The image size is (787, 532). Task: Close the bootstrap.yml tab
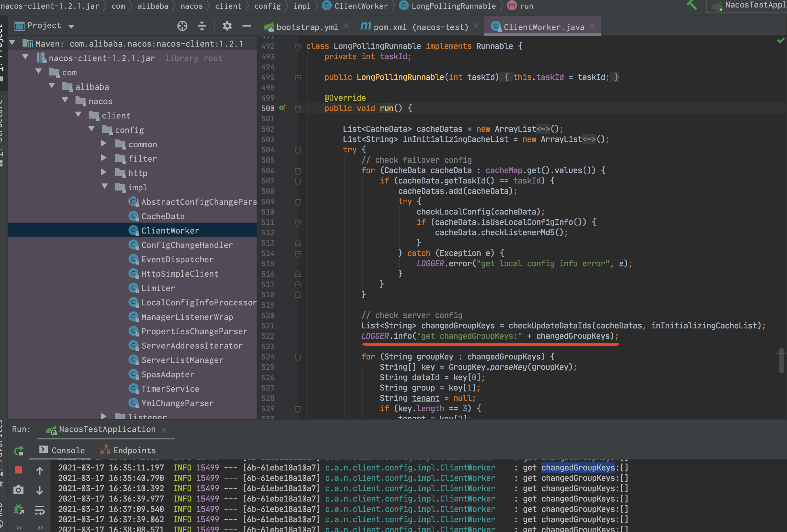coord(346,26)
